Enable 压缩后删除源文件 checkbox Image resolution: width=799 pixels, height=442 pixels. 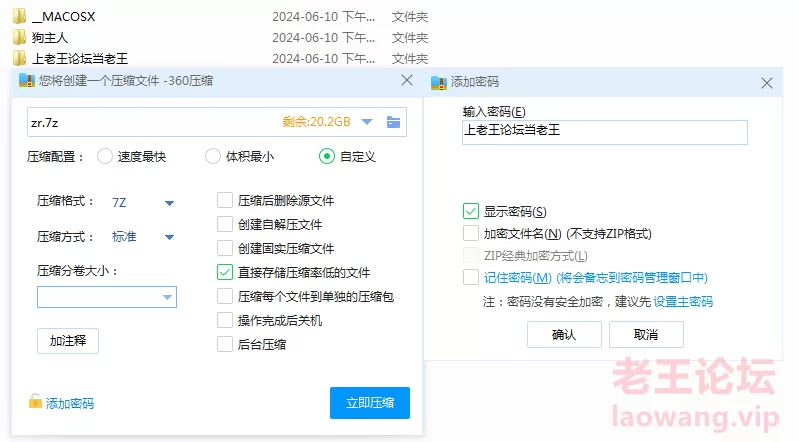click(x=225, y=200)
